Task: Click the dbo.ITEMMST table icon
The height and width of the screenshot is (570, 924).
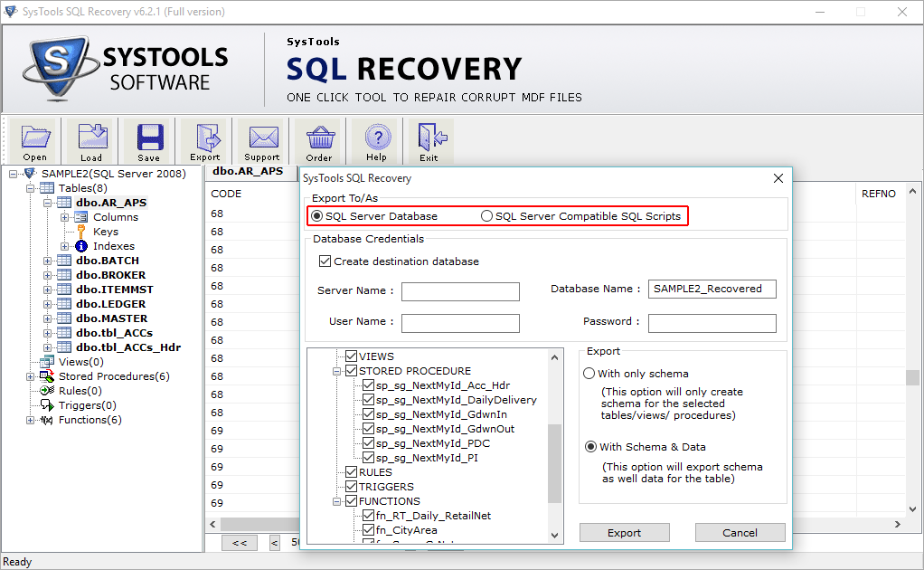Action: 64,290
